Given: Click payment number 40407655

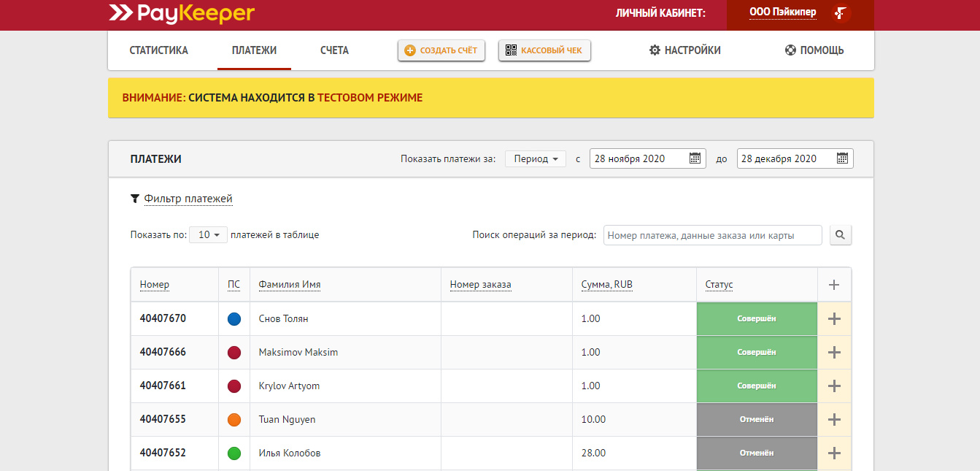Looking at the screenshot, I should 163,419.
